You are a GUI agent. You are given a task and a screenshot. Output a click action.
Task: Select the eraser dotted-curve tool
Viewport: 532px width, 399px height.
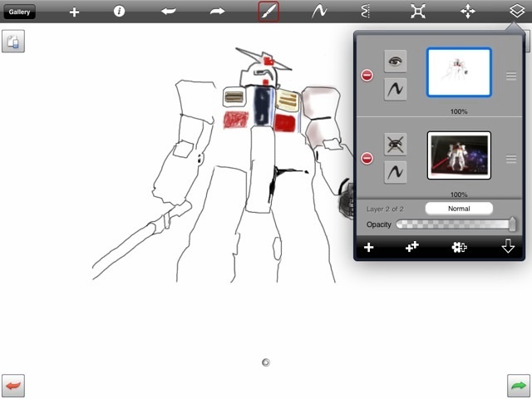coord(365,12)
